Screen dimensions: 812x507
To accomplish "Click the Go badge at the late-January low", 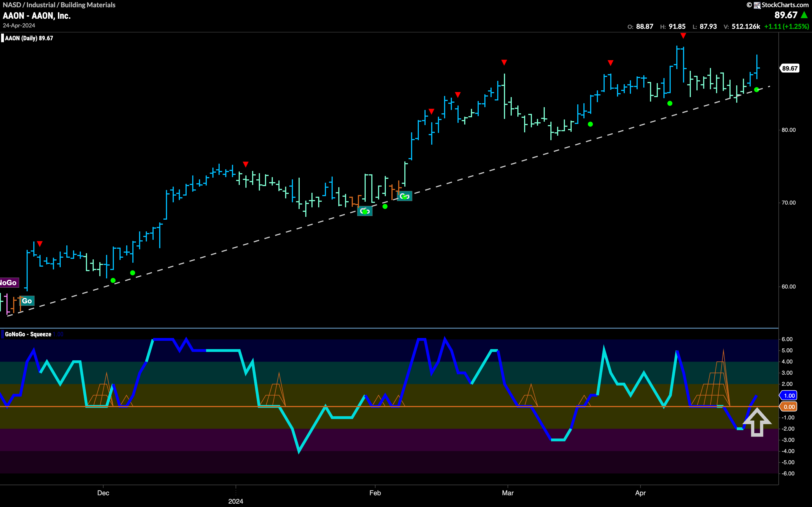I will 365,211.
